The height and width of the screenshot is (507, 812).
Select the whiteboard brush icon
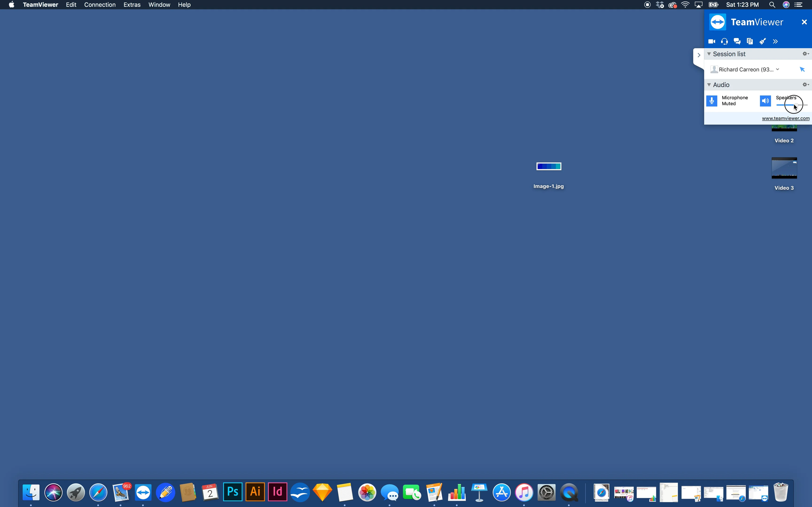[x=763, y=41]
